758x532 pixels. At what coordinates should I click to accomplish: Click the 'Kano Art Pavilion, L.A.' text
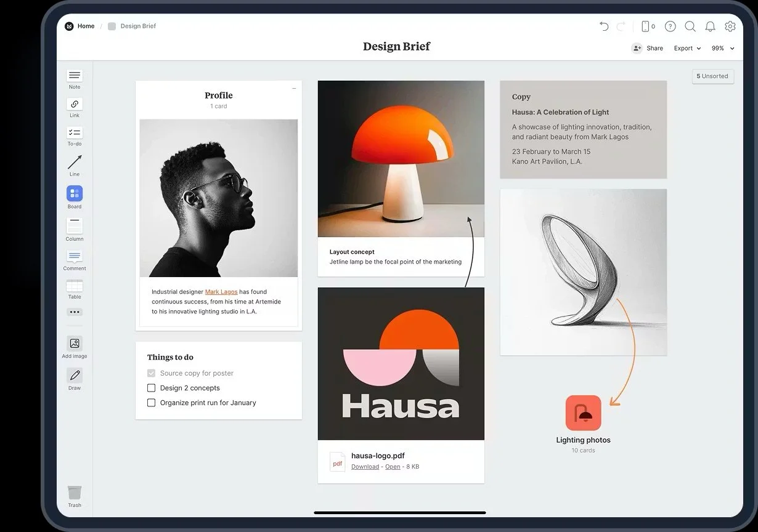[547, 161]
